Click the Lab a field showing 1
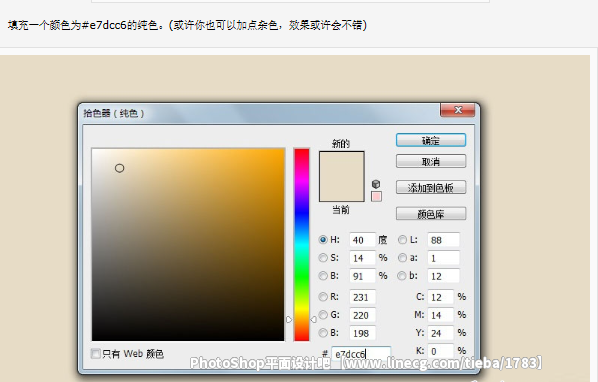This screenshot has width=598, height=382. coord(444,258)
